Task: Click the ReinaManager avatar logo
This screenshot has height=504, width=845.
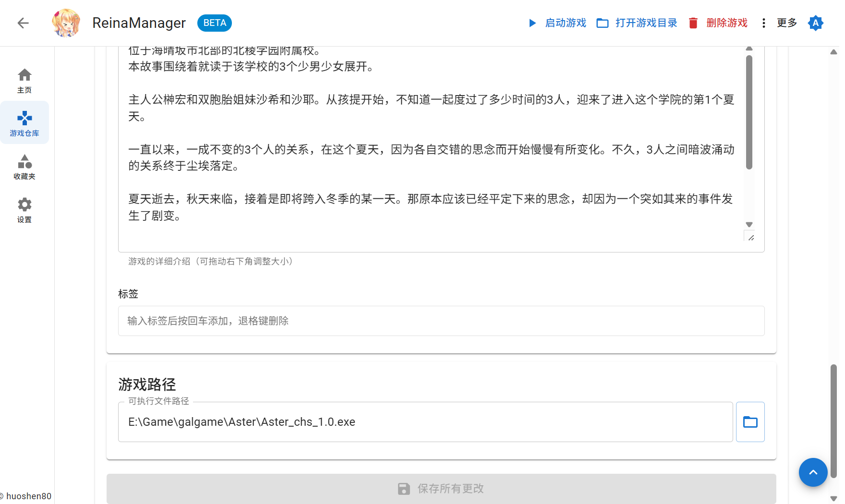Action: click(66, 23)
